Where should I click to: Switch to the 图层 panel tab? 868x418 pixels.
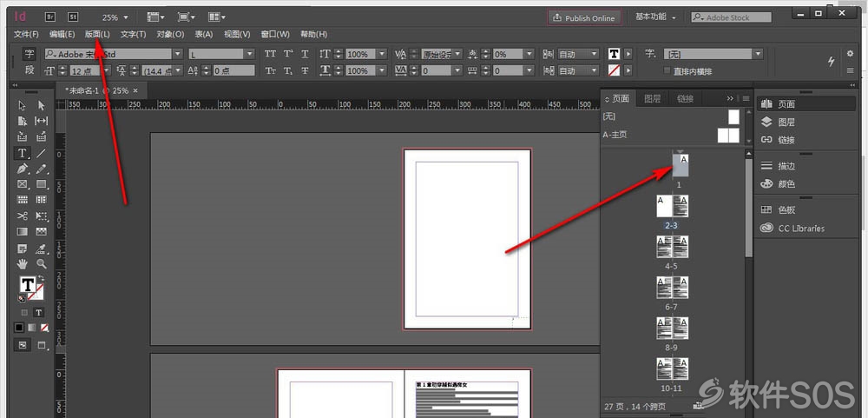coord(653,99)
